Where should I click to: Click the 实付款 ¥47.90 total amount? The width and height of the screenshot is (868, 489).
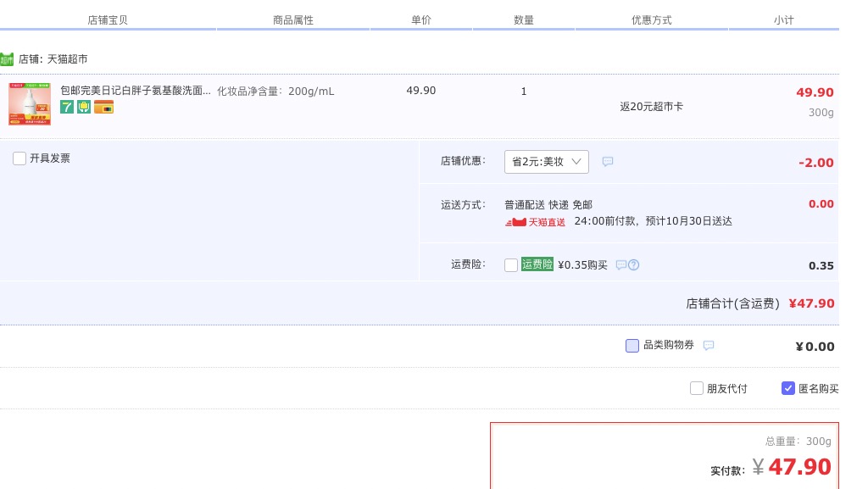792,468
